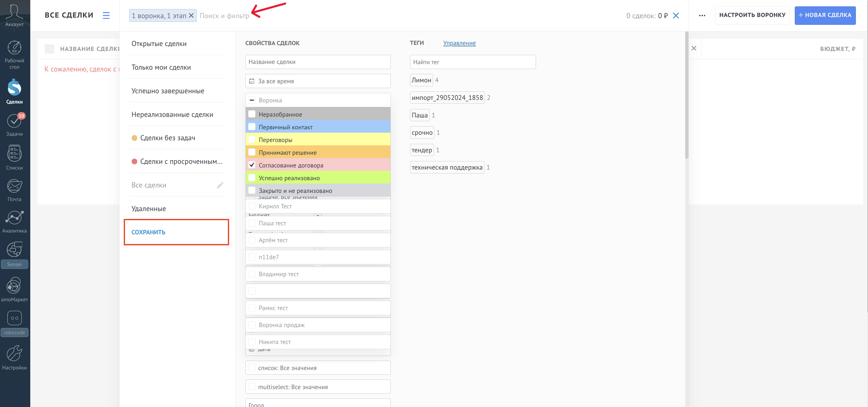Open Аналитика analytics icon

coord(15,217)
